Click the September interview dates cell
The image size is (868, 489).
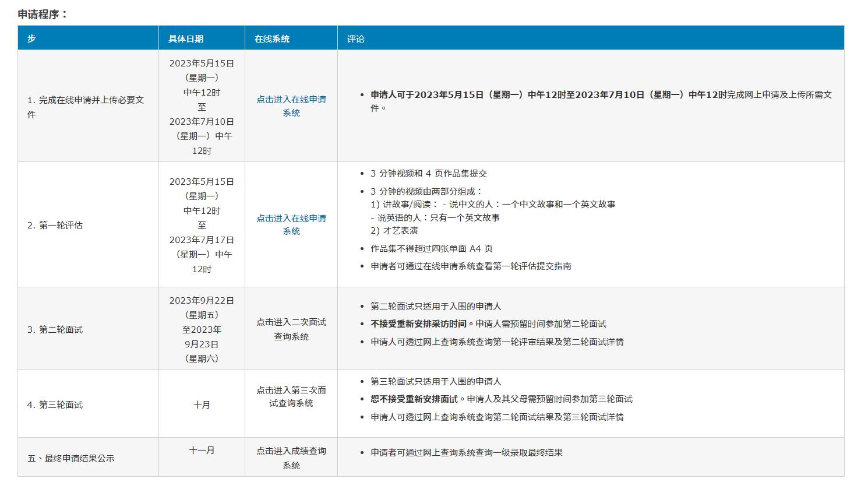click(x=202, y=329)
